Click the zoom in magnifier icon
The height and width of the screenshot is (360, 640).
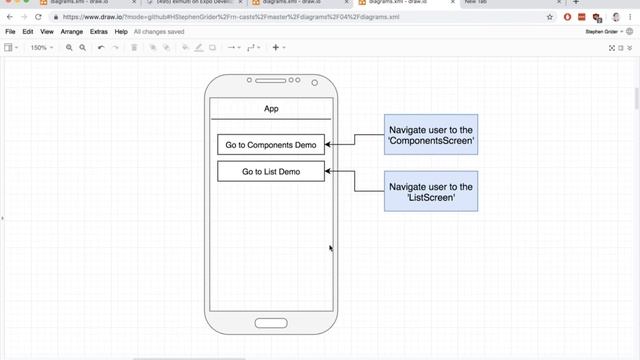pos(69,48)
